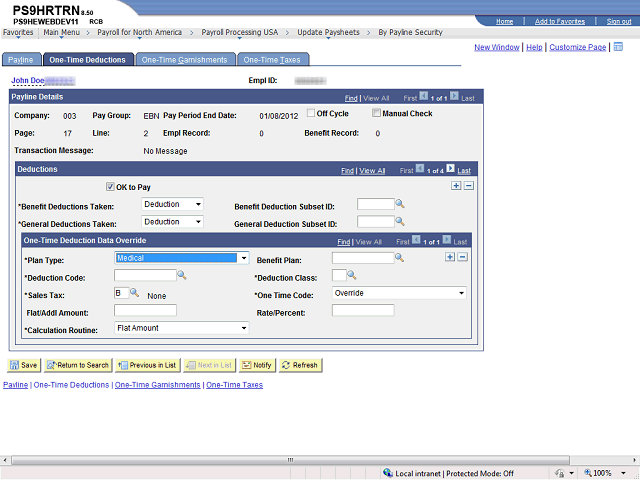Click the Local intranet security zone icon
The image size is (640, 480).
(x=388, y=473)
